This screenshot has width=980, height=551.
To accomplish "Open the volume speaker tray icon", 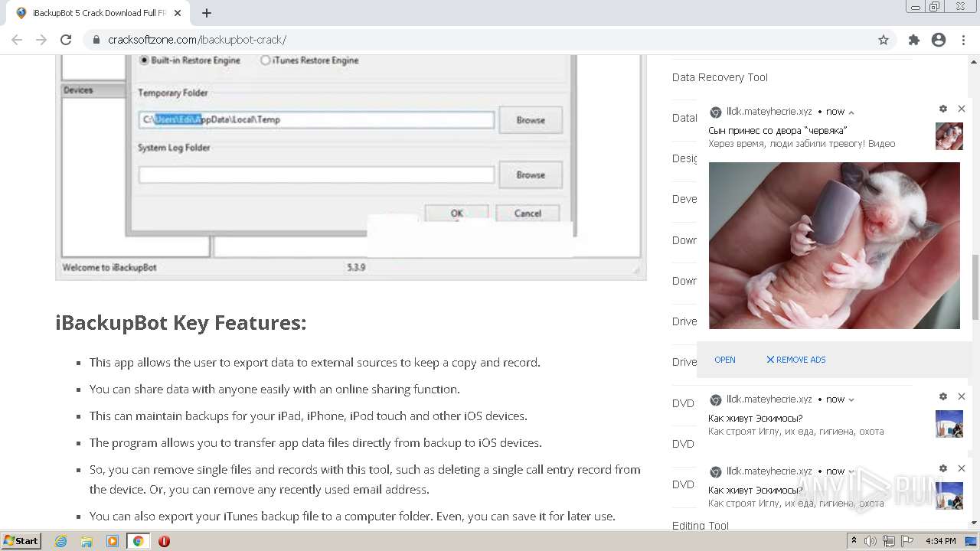I will [871, 541].
